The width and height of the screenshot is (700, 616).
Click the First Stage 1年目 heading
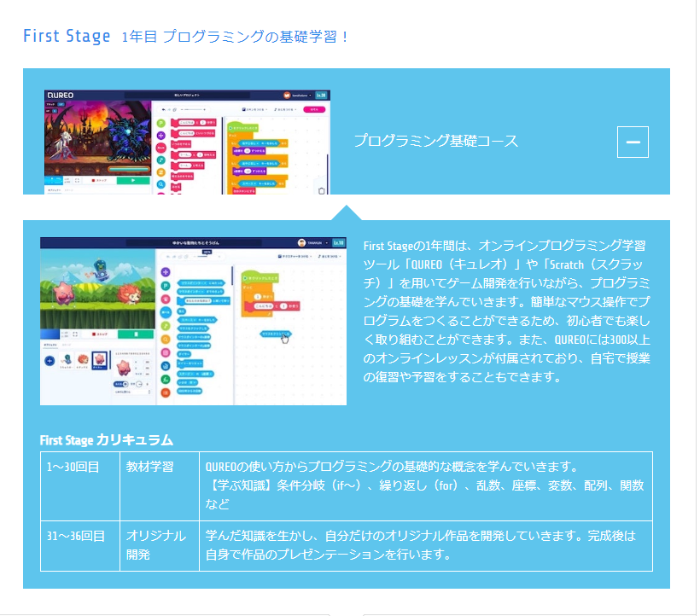point(186,36)
